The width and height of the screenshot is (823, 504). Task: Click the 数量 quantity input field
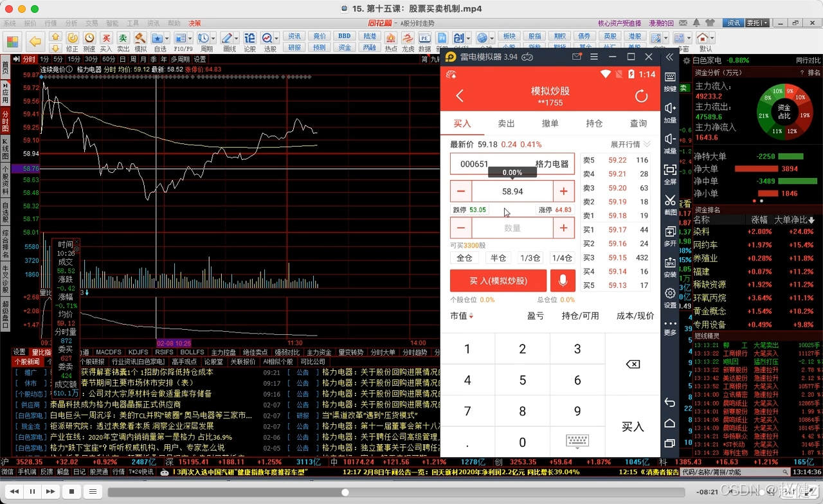click(x=512, y=228)
